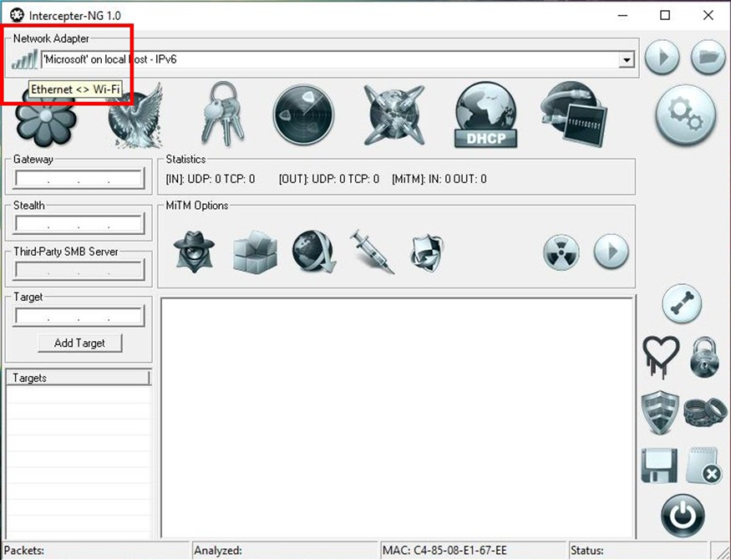Click the Add Target button
This screenshot has width=731, height=560.
tap(79, 344)
